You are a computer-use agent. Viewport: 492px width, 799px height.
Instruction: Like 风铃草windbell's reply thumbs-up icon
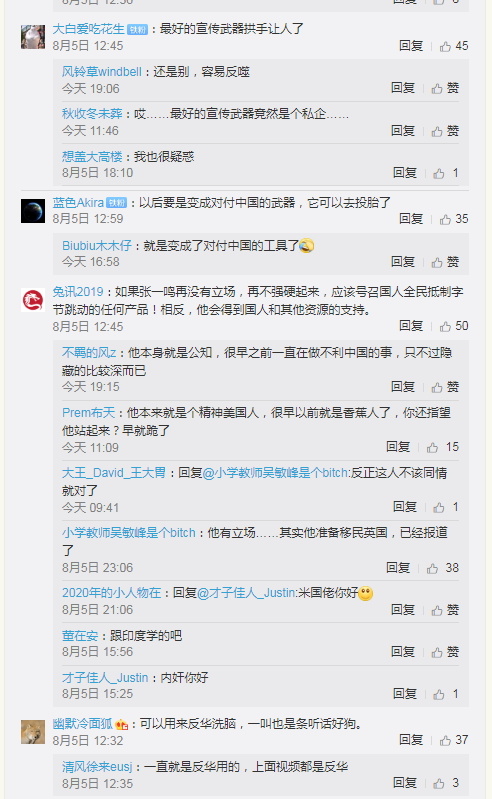click(x=437, y=89)
